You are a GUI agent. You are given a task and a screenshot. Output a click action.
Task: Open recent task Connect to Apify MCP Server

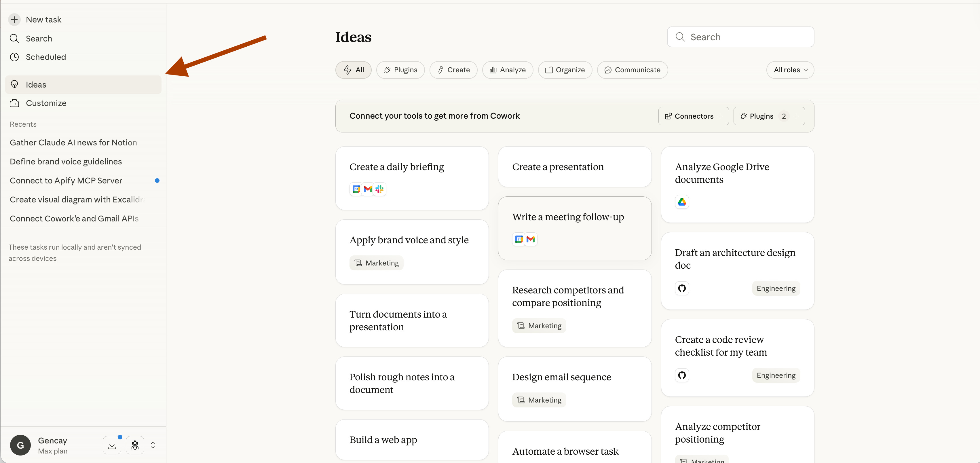(x=66, y=181)
